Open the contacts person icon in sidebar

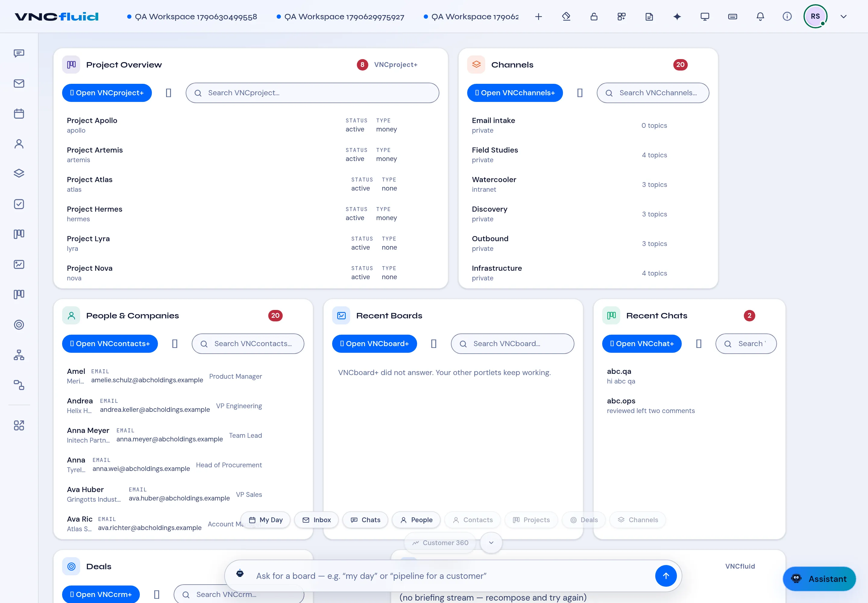tap(19, 144)
